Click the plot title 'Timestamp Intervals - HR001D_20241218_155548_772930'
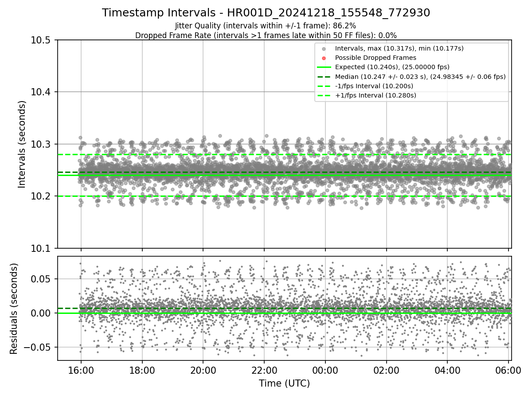The height and width of the screenshot is (399, 532). tap(266, 13)
